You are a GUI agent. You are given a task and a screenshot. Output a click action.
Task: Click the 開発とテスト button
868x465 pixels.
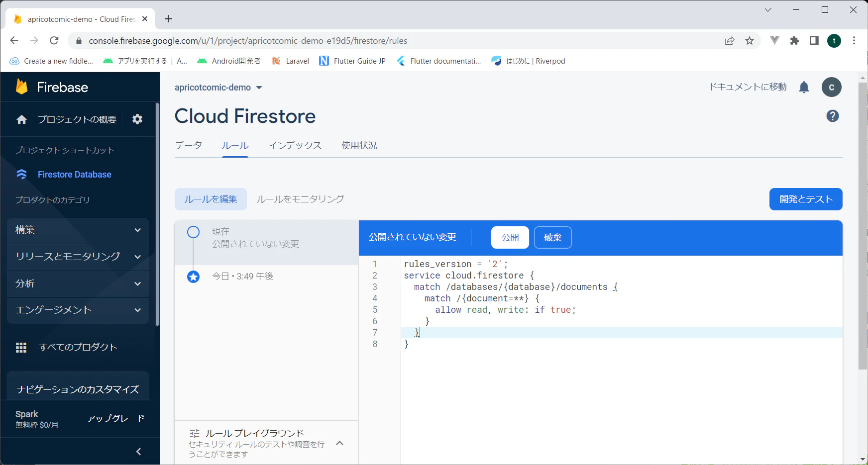coord(806,199)
